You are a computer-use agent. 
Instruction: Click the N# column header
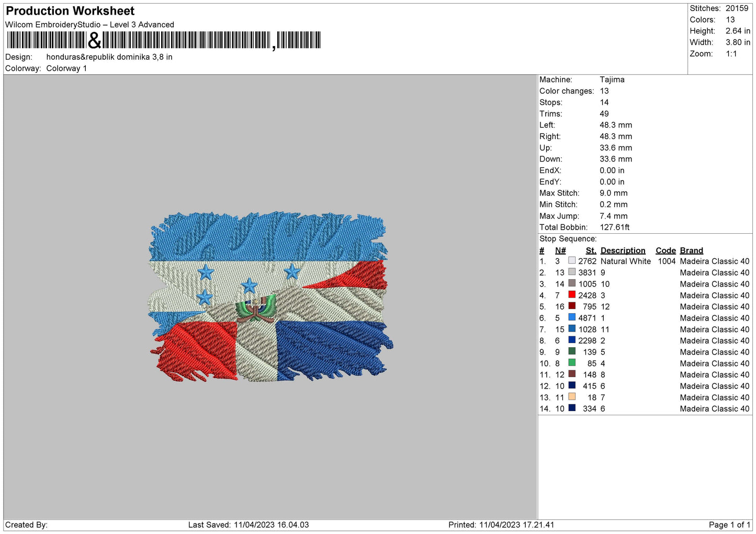pyautogui.click(x=560, y=251)
